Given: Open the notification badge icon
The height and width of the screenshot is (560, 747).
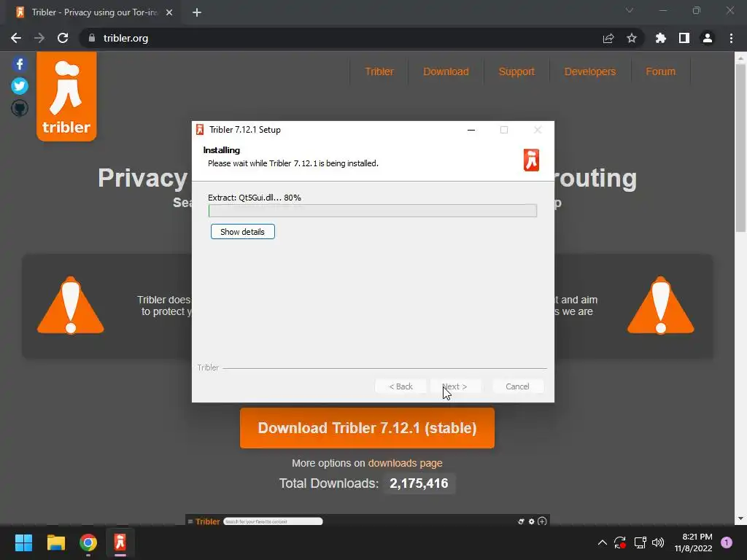Looking at the screenshot, I should pos(727,542).
